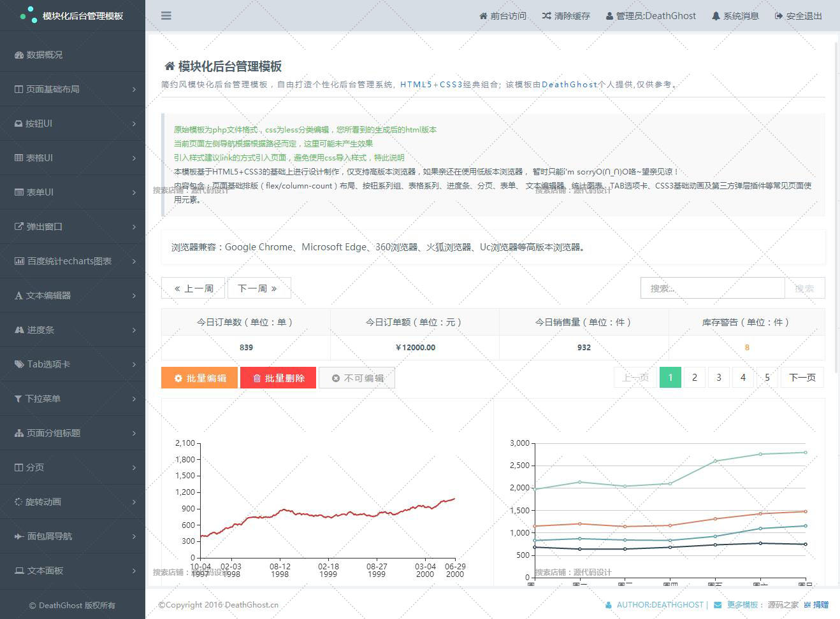Click the 管理员:DeathGhost user entry
This screenshot has width=840, height=619.
click(x=651, y=16)
